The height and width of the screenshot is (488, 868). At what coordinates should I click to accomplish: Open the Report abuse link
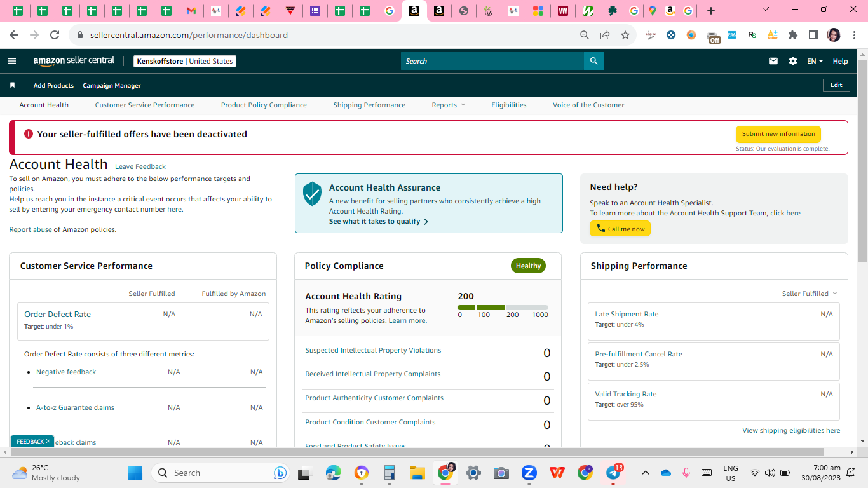(x=31, y=229)
